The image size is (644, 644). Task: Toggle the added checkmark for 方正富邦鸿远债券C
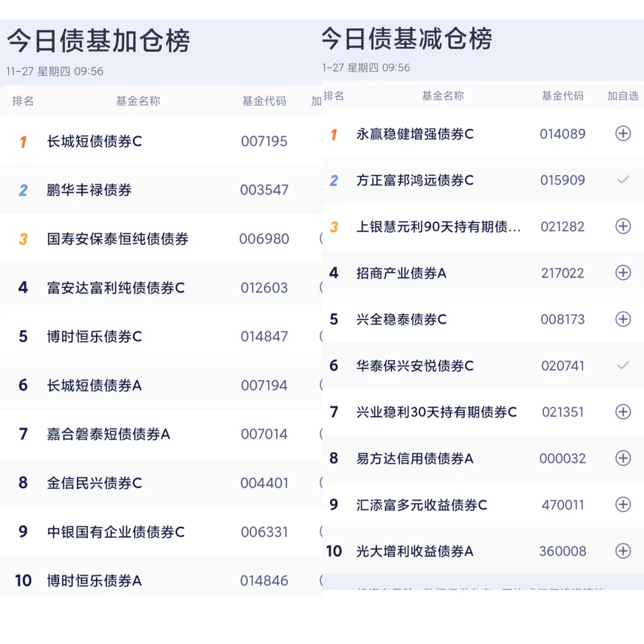point(623,180)
